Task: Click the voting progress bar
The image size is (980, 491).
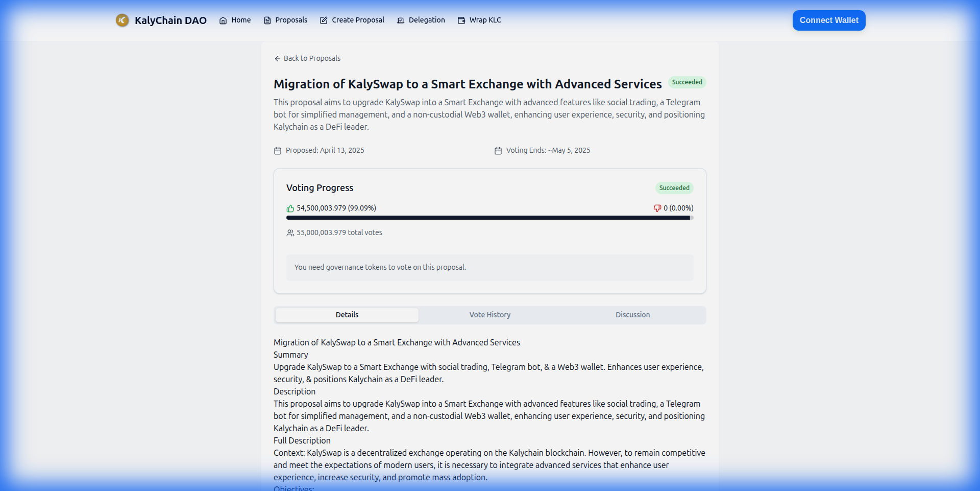Action: click(x=489, y=218)
